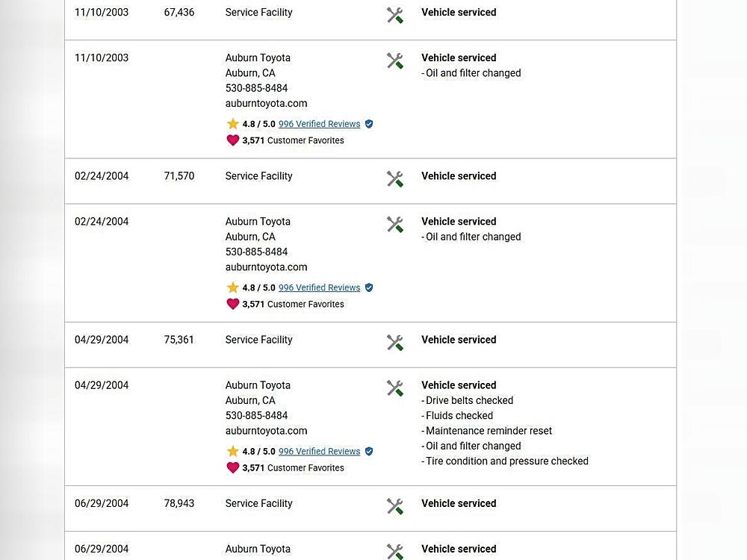Screen dimensions: 747x560
Task: Open 996 Verified Reviews link in the 02/24/2004 entry
Action: 319,287
